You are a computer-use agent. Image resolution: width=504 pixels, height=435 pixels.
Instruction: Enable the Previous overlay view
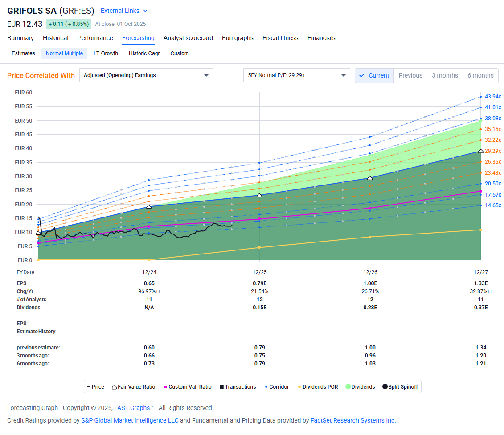(x=410, y=76)
